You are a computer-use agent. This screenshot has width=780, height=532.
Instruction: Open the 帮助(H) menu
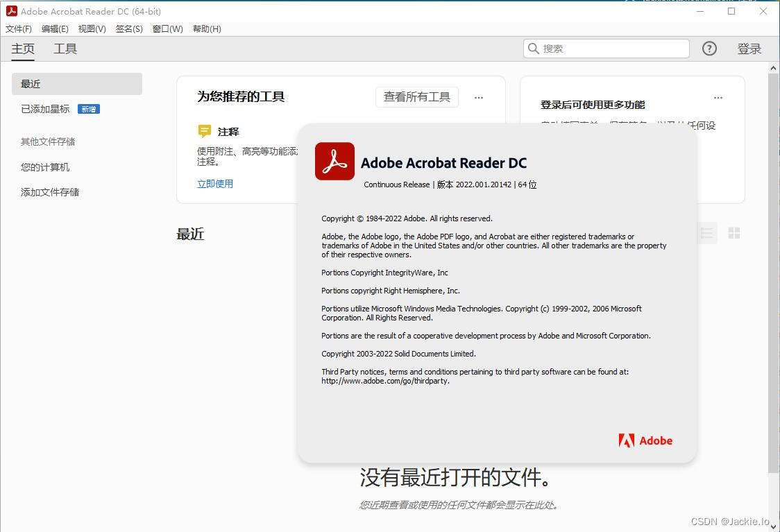point(207,29)
